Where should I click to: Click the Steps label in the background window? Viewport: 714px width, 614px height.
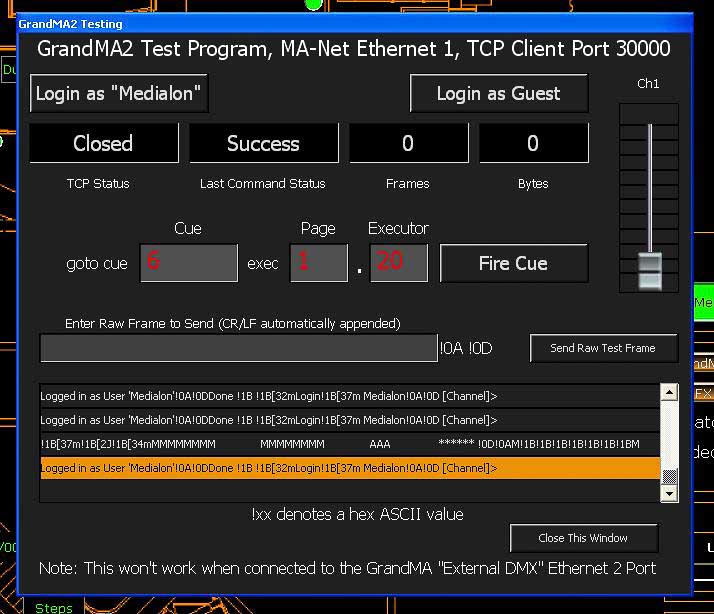click(54, 608)
